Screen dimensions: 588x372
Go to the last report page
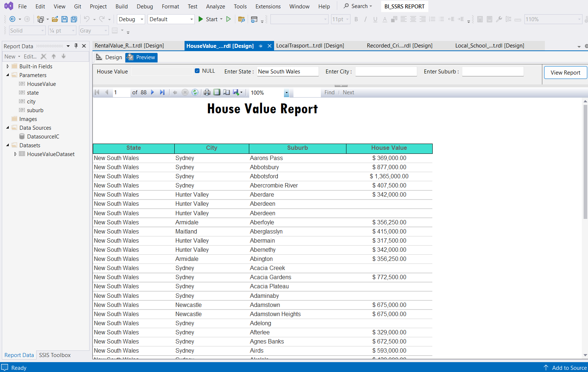point(162,92)
